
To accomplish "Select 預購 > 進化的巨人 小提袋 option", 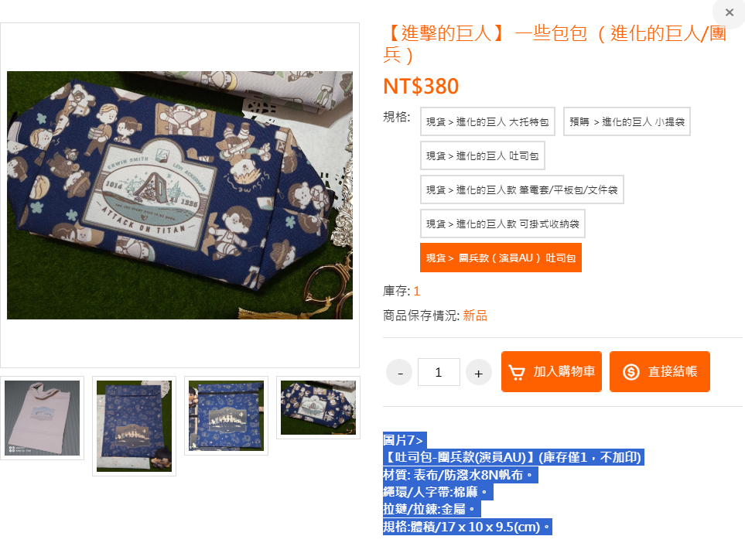I will pos(627,121).
